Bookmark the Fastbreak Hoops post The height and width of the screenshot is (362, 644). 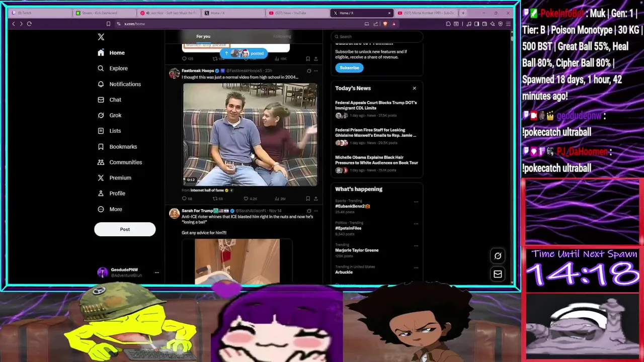point(308,199)
